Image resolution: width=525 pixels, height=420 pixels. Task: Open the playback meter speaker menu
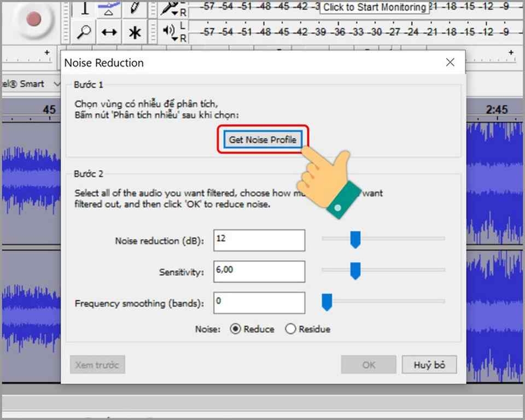coord(171,32)
